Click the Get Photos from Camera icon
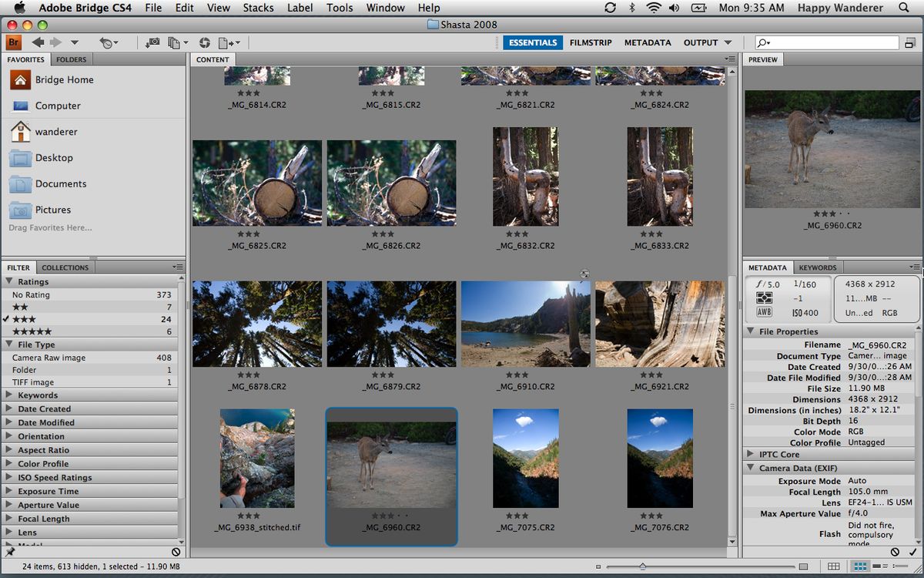 click(x=152, y=42)
